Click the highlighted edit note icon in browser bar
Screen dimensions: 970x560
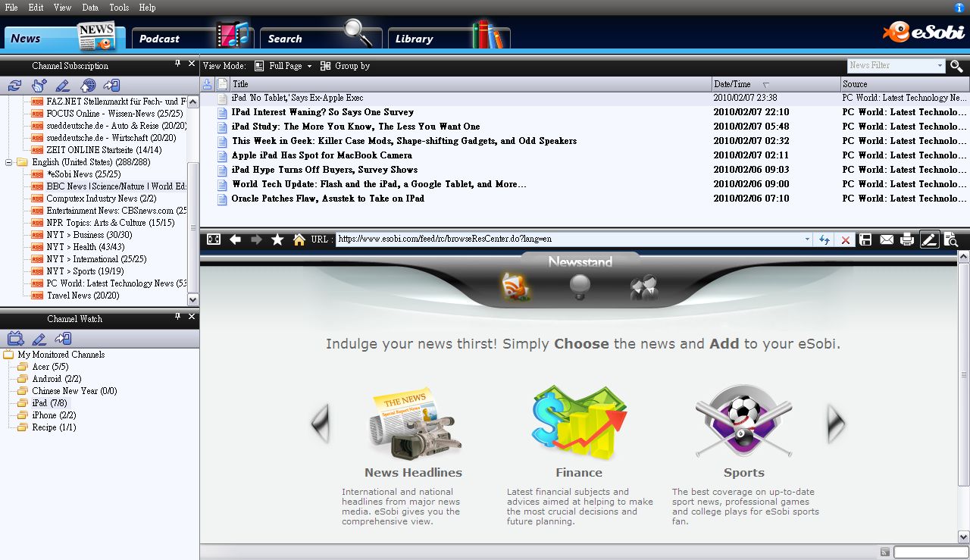(929, 239)
